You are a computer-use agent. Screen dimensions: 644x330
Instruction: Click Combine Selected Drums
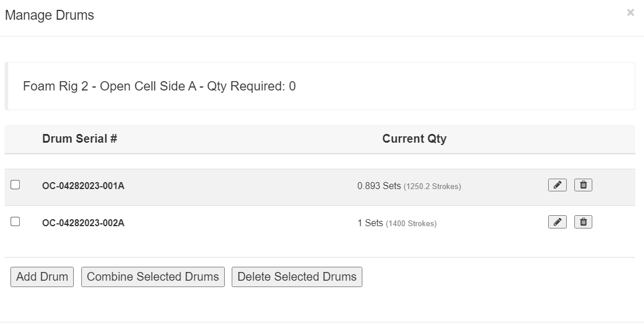(153, 277)
